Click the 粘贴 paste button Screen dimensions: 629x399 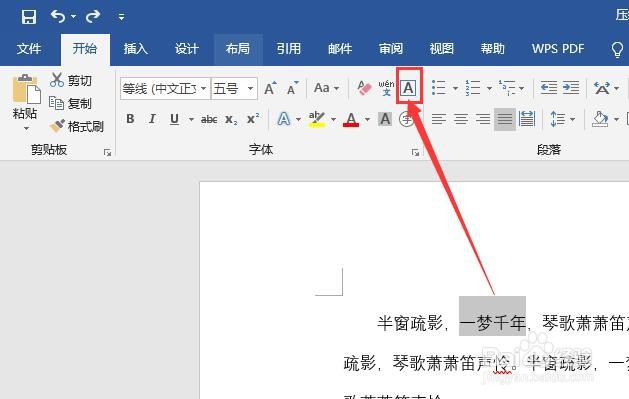pyautogui.click(x=25, y=97)
